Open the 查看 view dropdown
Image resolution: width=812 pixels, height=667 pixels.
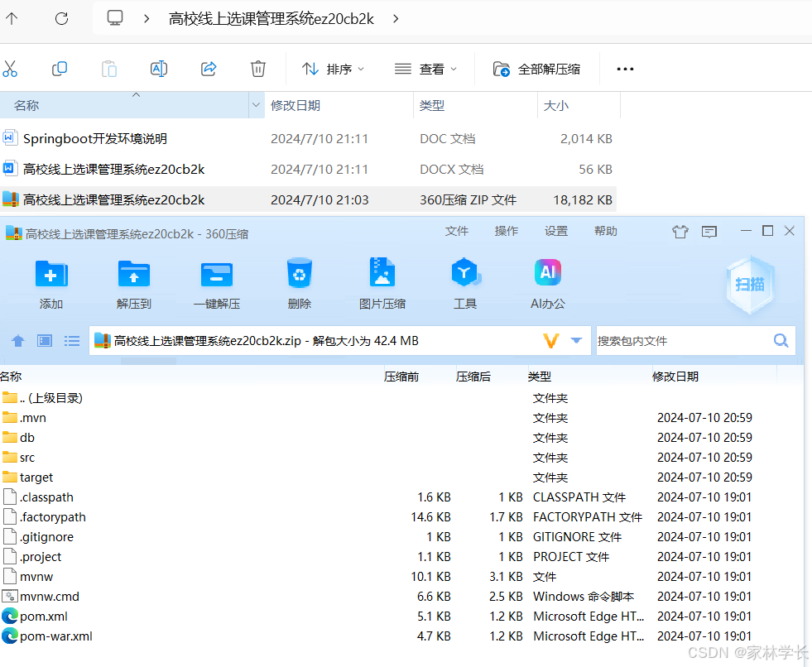coord(425,69)
